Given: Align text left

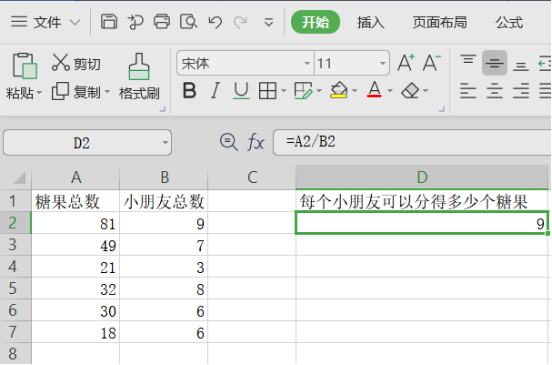Looking at the screenshot, I should click(468, 91).
